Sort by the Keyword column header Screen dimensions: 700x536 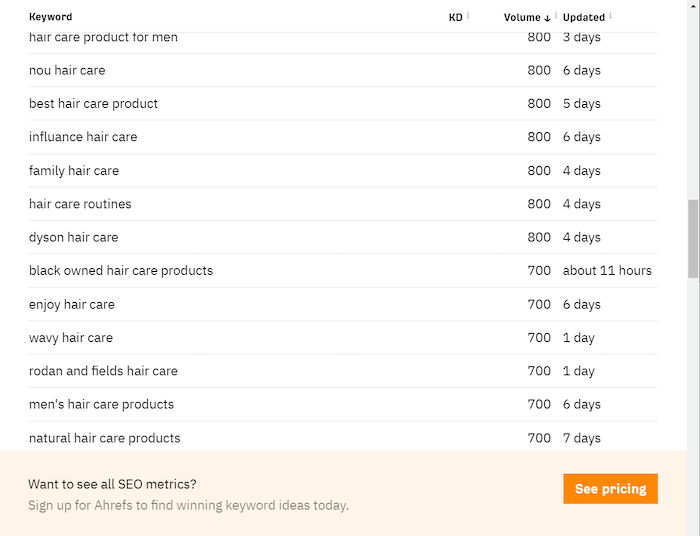pos(50,17)
